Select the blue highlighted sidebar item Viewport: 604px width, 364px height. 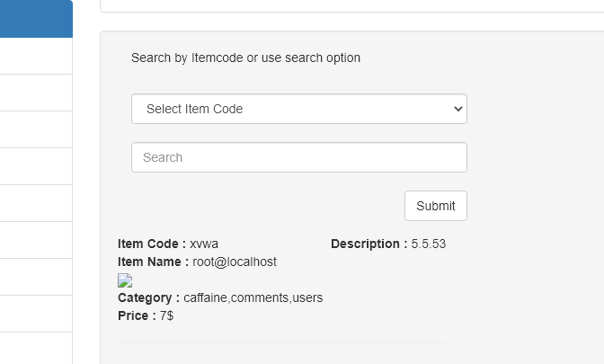click(x=36, y=19)
